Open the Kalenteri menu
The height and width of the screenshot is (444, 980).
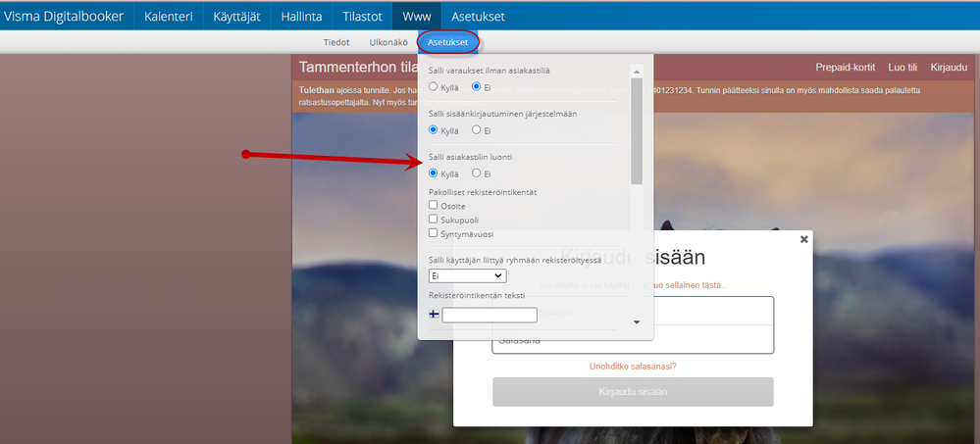(168, 17)
